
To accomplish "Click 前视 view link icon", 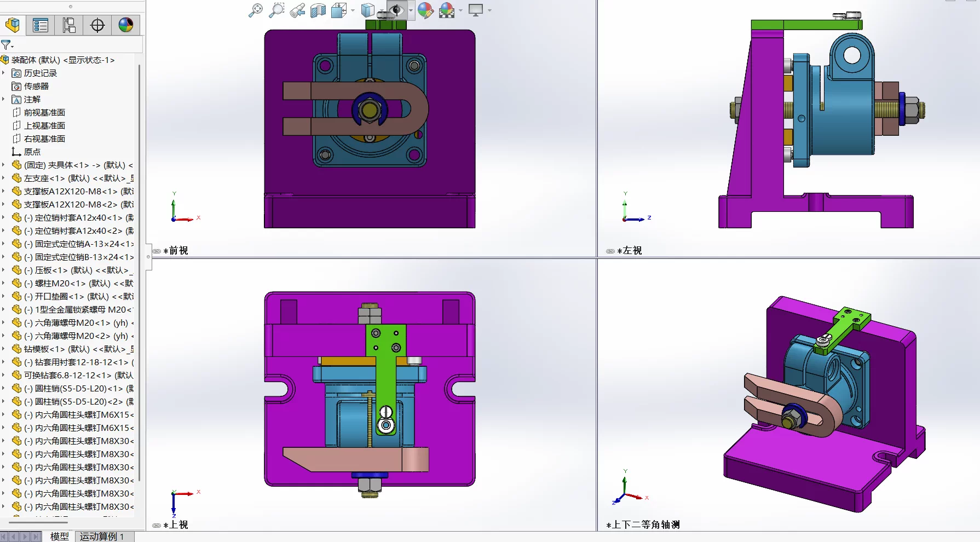I will click(x=157, y=251).
